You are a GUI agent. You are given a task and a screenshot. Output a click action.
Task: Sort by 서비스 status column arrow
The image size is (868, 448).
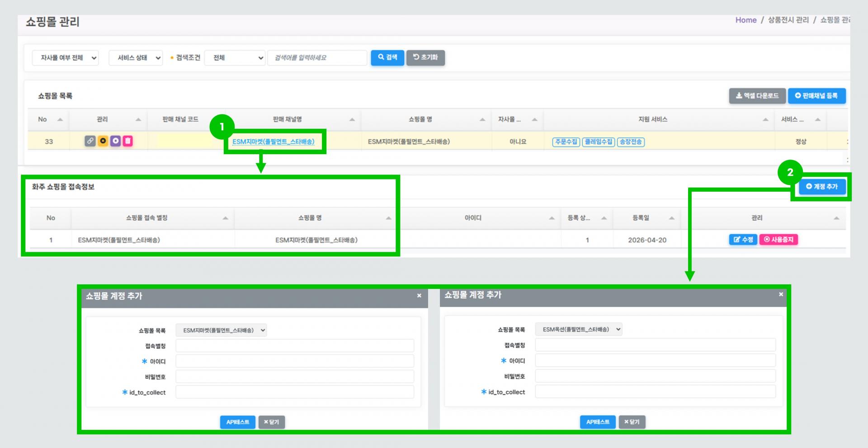817,119
